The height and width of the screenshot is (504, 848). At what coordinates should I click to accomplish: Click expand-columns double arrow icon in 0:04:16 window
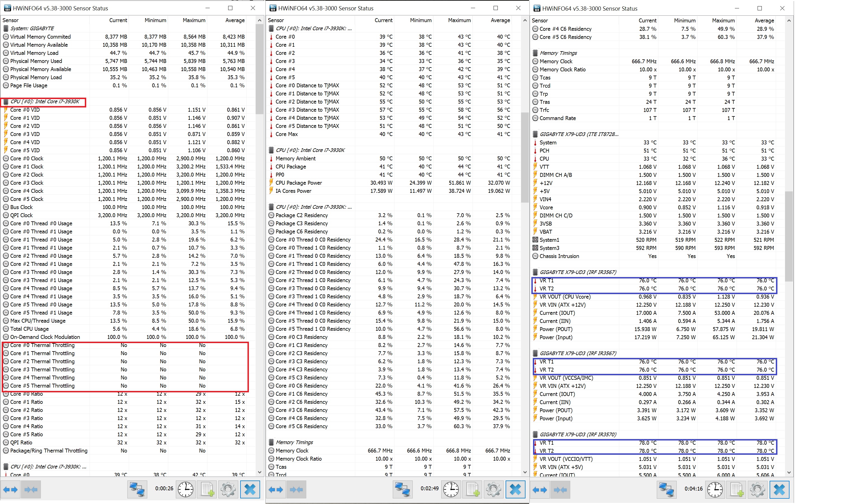click(x=540, y=490)
